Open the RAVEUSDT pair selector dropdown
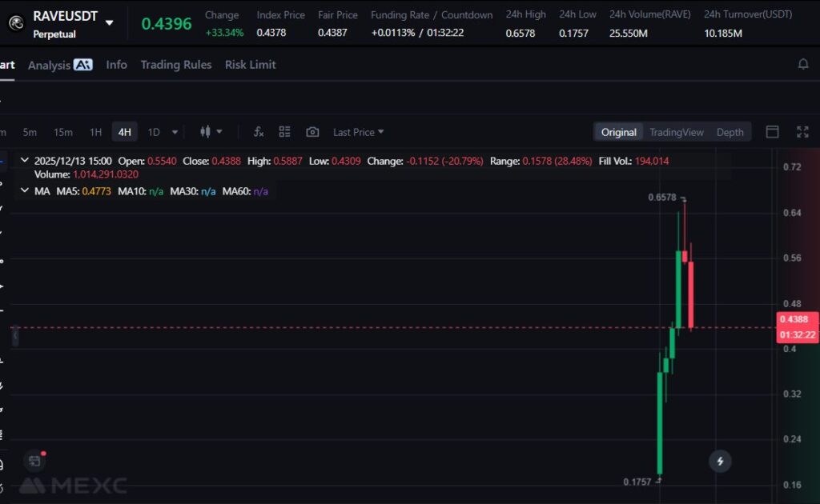 tap(110, 23)
